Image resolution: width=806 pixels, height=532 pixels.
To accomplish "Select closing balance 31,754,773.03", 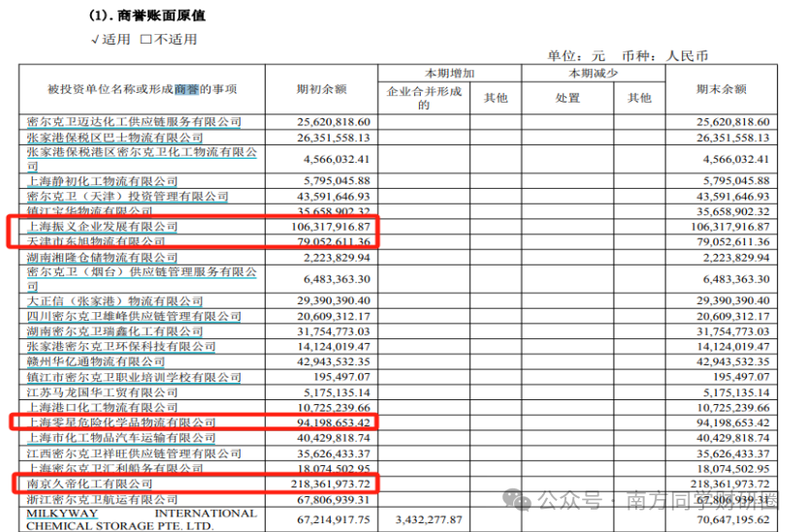I will 733,331.
